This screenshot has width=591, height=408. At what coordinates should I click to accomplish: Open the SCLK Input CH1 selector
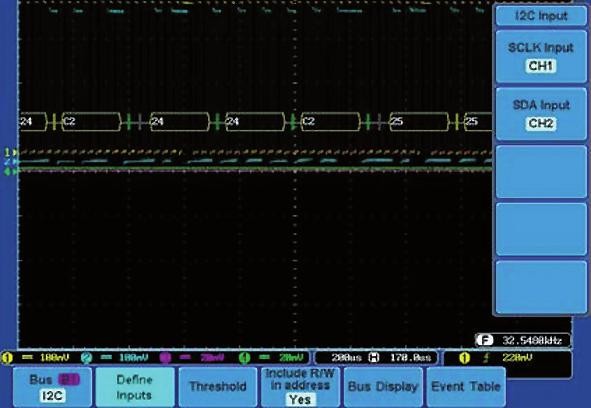[541, 57]
